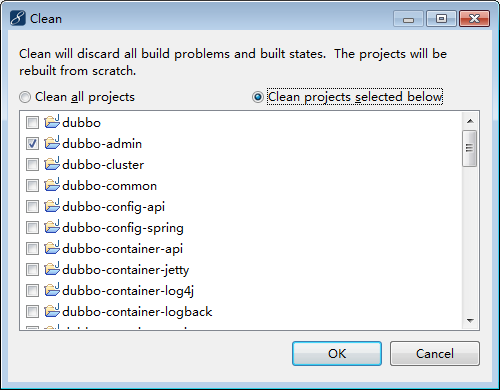Click the project list scrollbar thumb
This screenshot has height=390, width=500.
click(x=470, y=148)
